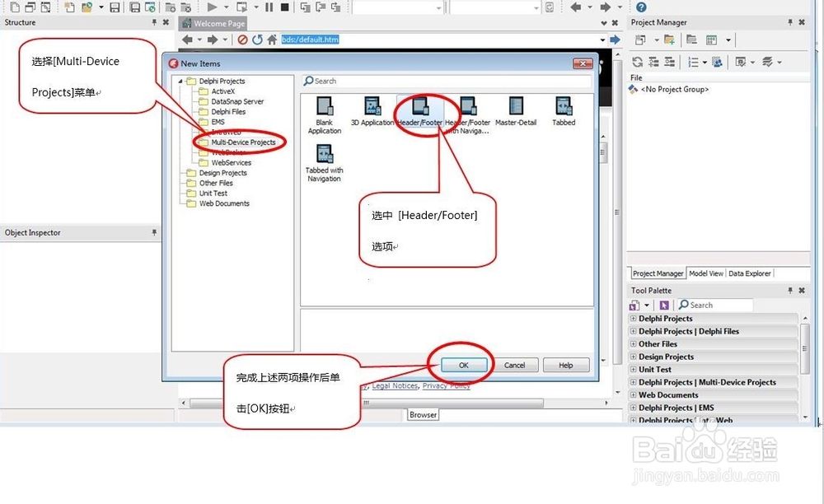This screenshot has height=504, width=824.
Task: Open the Welcome Page tab
Action: tap(213, 24)
